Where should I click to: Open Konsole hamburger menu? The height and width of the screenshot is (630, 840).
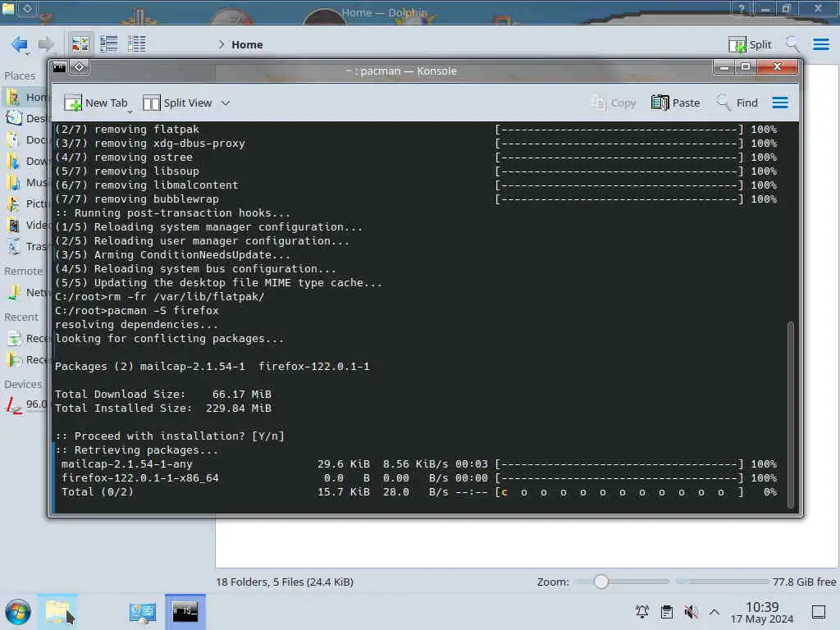click(x=780, y=103)
